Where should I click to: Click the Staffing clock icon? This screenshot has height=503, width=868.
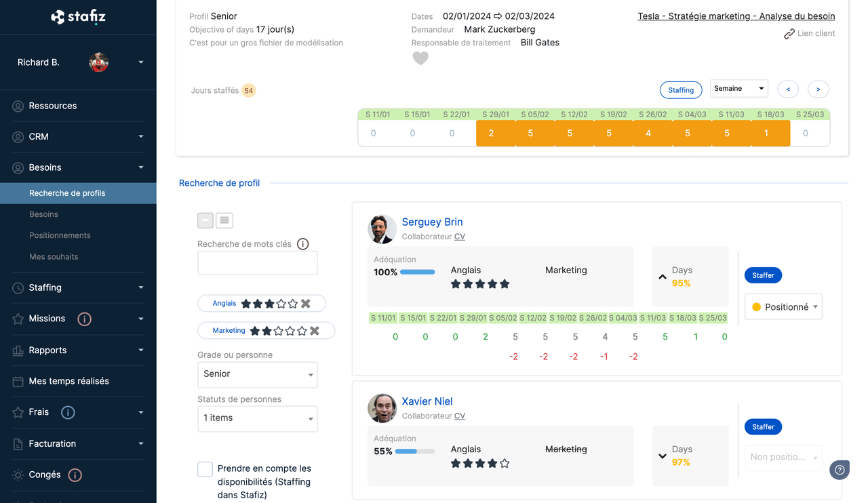[x=18, y=288]
